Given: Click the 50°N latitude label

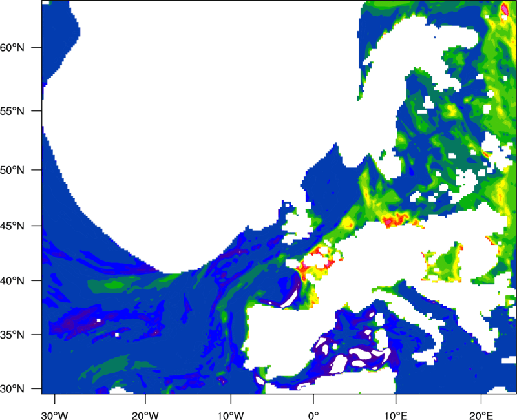Looking at the screenshot, I should coord(12,170).
